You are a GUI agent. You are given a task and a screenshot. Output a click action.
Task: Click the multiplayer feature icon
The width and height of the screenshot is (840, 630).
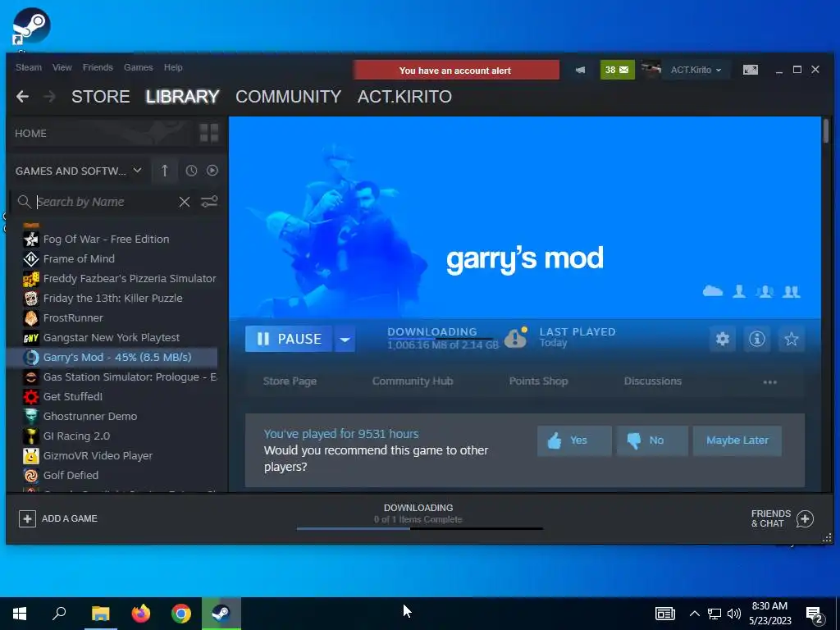coord(765,291)
